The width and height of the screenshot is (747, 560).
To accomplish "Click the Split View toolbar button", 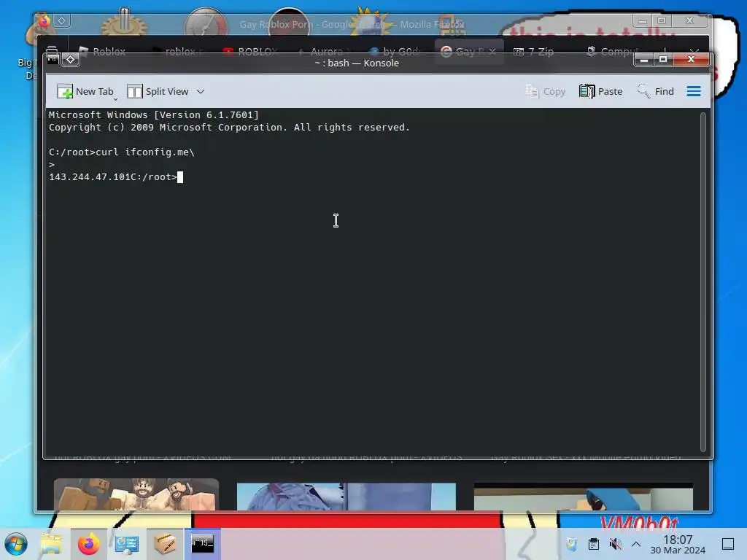I will [158, 91].
